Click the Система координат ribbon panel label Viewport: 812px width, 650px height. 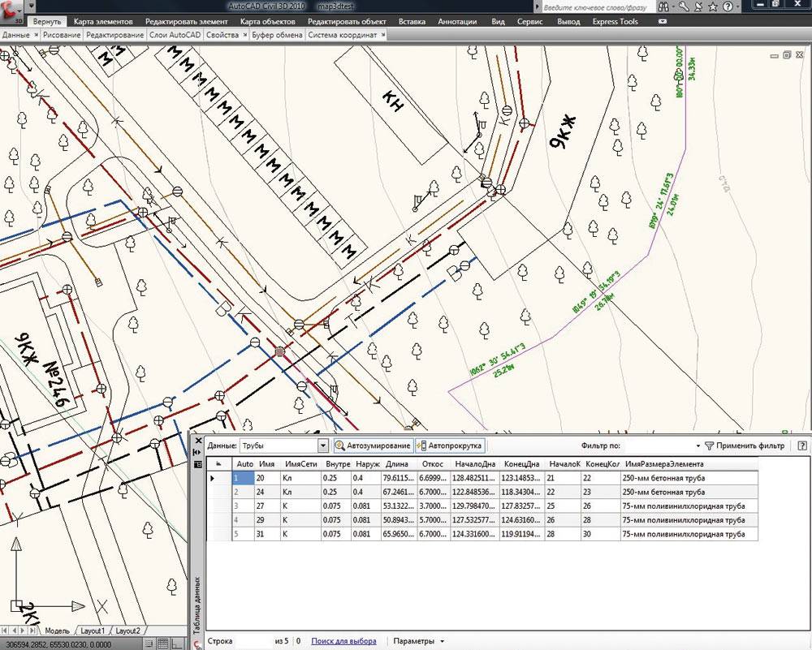point(343,35)
